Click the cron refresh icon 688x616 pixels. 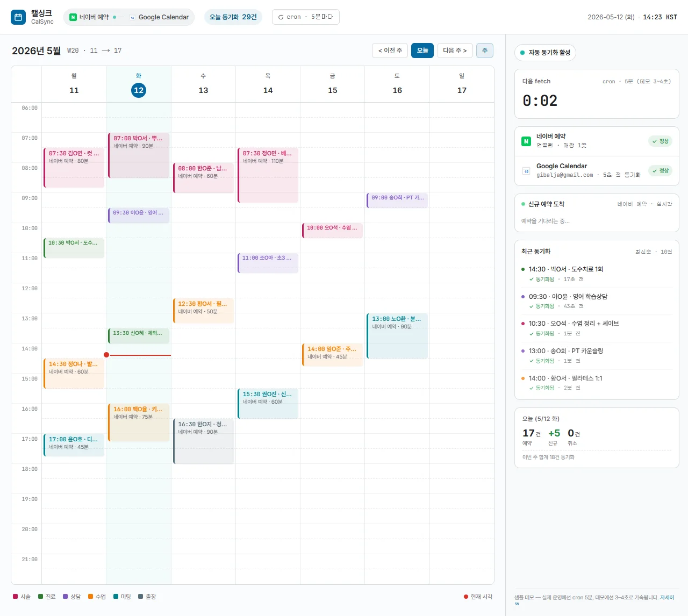coord(281,17)
